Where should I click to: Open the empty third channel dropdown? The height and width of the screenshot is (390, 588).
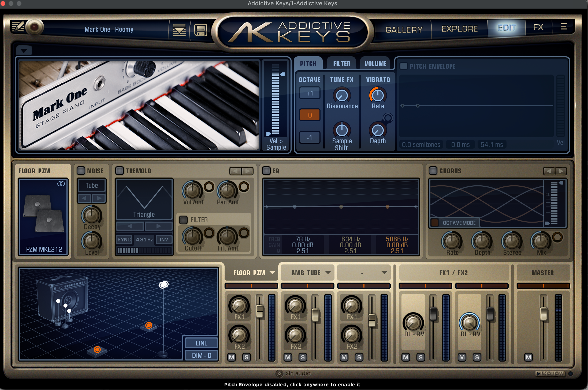click(x=384, y=273)
